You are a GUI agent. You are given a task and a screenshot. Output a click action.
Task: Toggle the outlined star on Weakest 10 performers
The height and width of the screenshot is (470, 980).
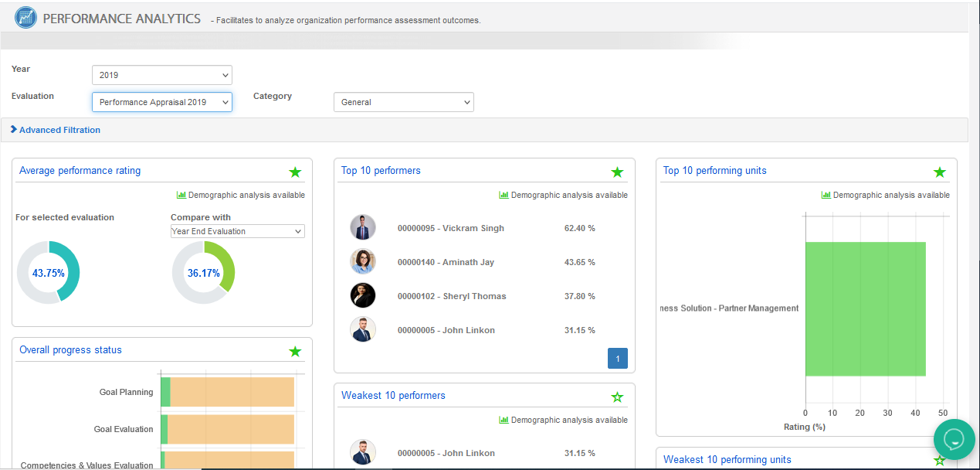[x=617, y=397]
